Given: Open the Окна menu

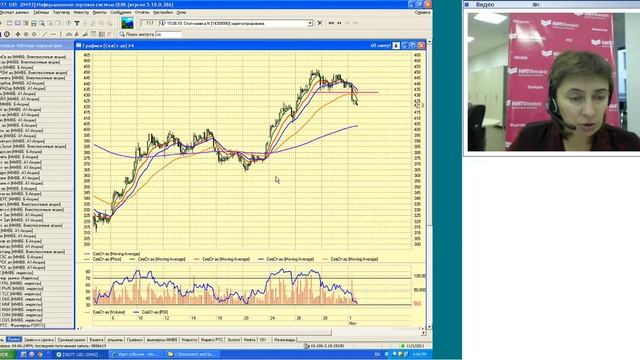Looking at the screenshot, I should (181, 13).
